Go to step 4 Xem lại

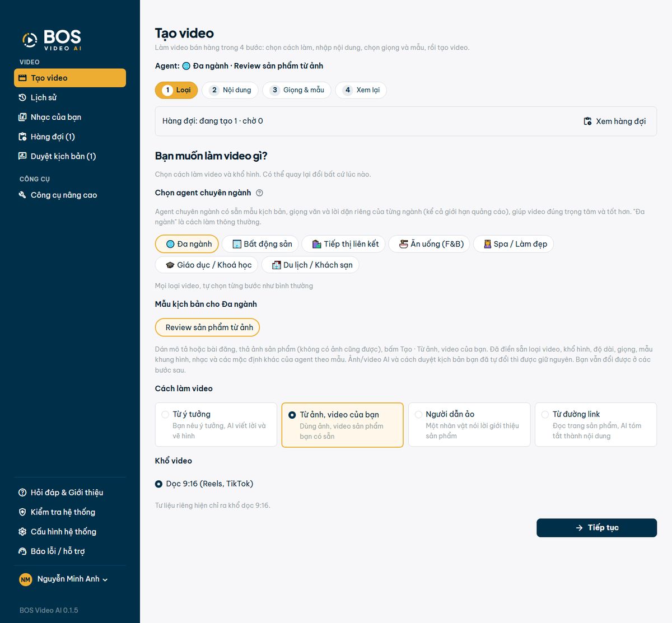[x=361, y=90]
